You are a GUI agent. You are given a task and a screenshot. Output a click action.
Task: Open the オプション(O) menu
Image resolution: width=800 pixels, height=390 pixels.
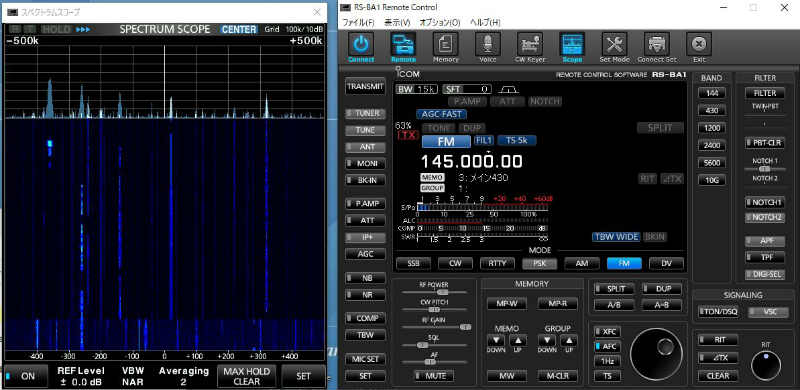coord(439,23)
